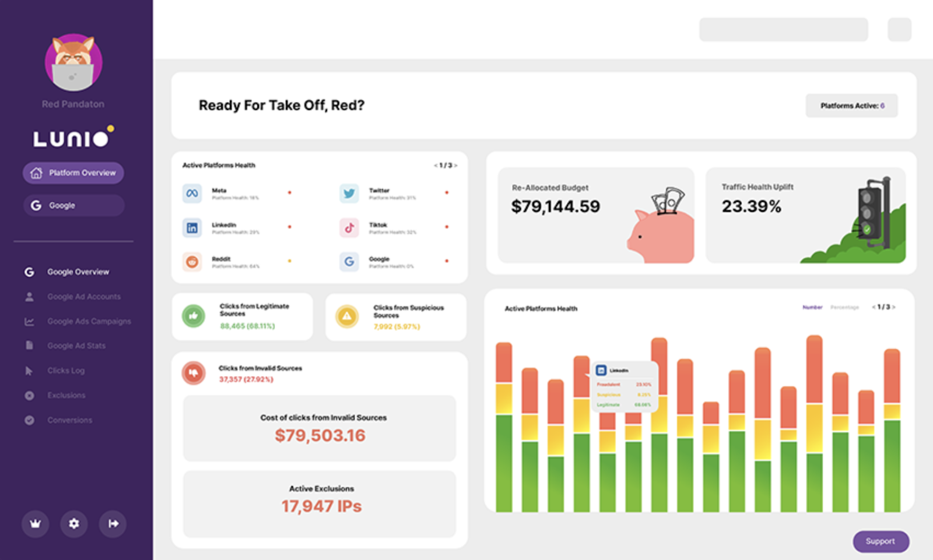
Task: Go to Exclusions in sidebar
Action: [x=66, y=395]
